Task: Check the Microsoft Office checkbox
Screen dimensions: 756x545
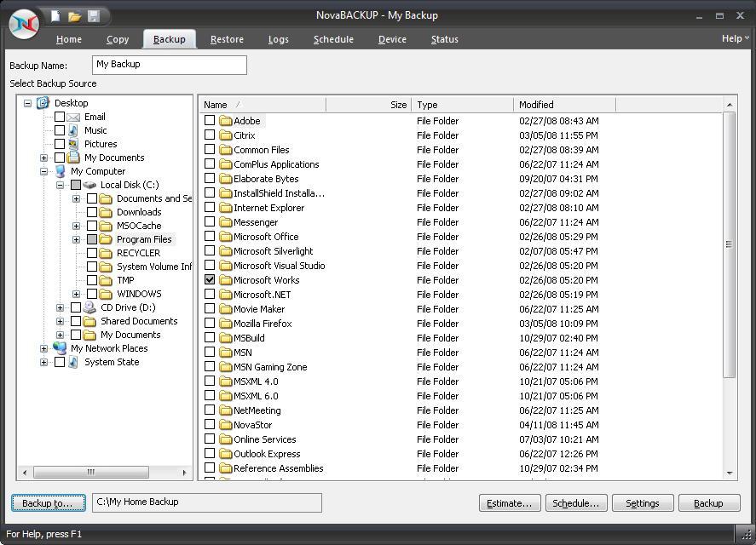Action: 210,236
